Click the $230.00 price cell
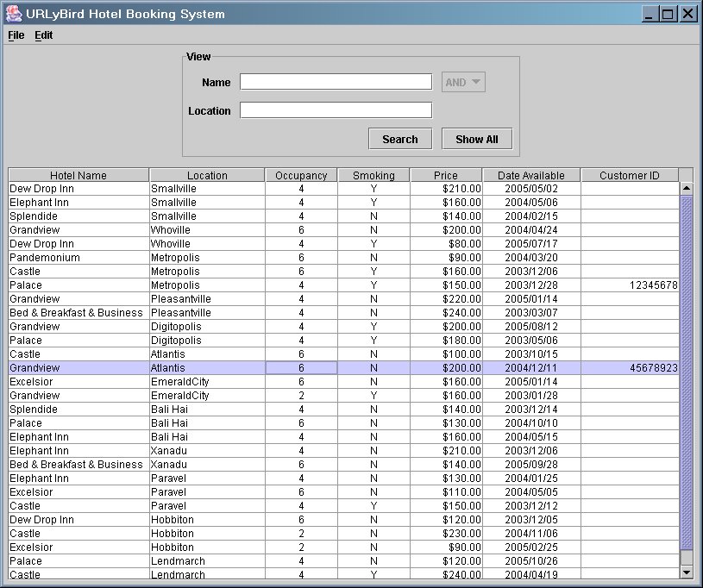Screen dimensions: 703x588 (x=446, y=534)
